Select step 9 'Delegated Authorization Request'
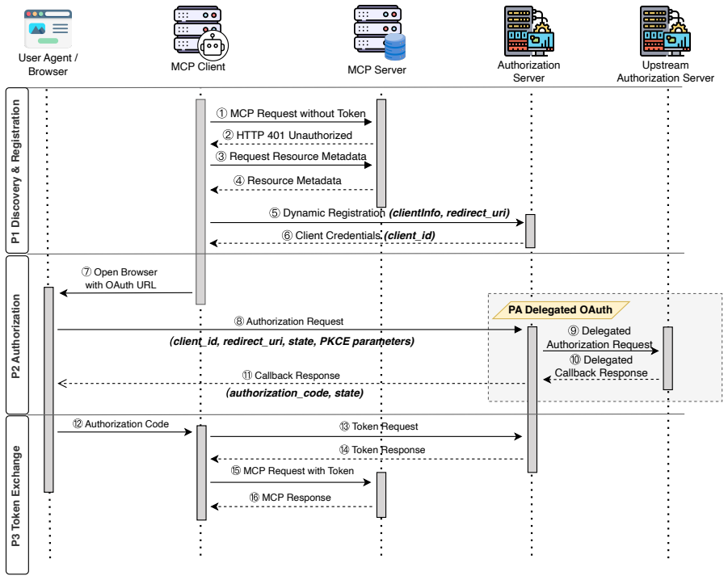 [600, 338]
